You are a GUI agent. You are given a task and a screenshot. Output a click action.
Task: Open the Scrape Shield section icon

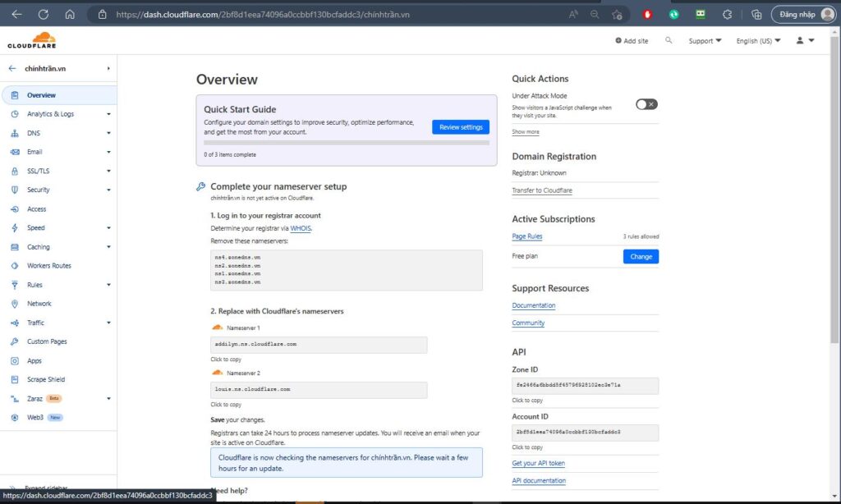coord(16,379)
